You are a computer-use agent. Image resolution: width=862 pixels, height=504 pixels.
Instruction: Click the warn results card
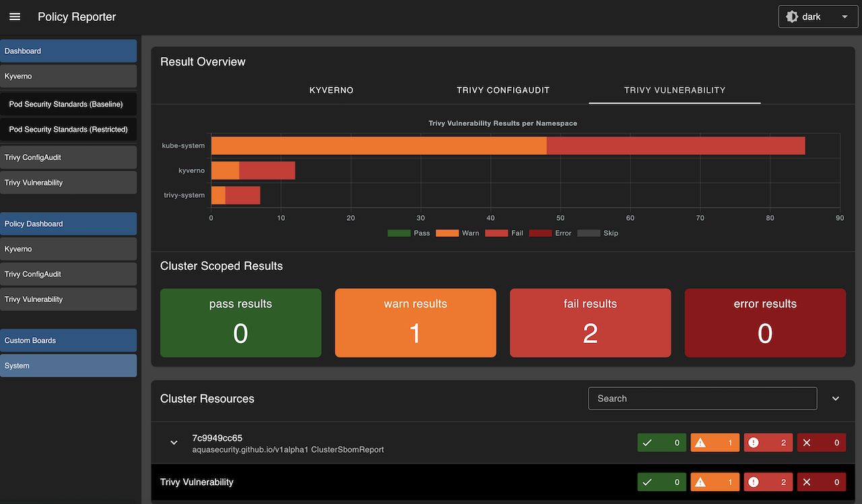(x=416, y=323)
